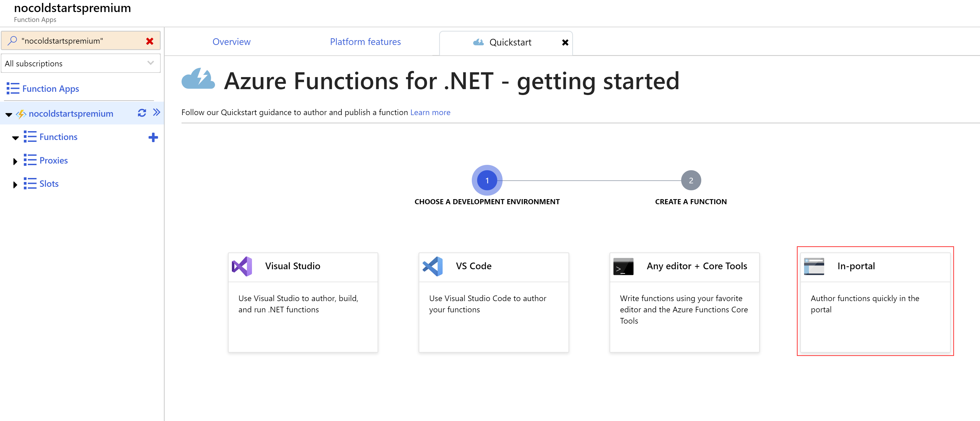
Task: Follow the Learn more link
Action: click(x=430, y=113)
